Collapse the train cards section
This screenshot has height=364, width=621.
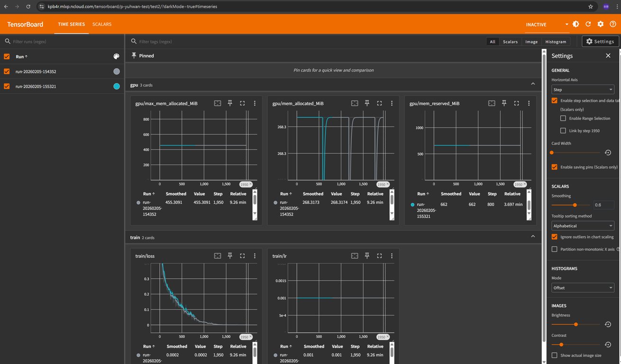tap(533, 236)
